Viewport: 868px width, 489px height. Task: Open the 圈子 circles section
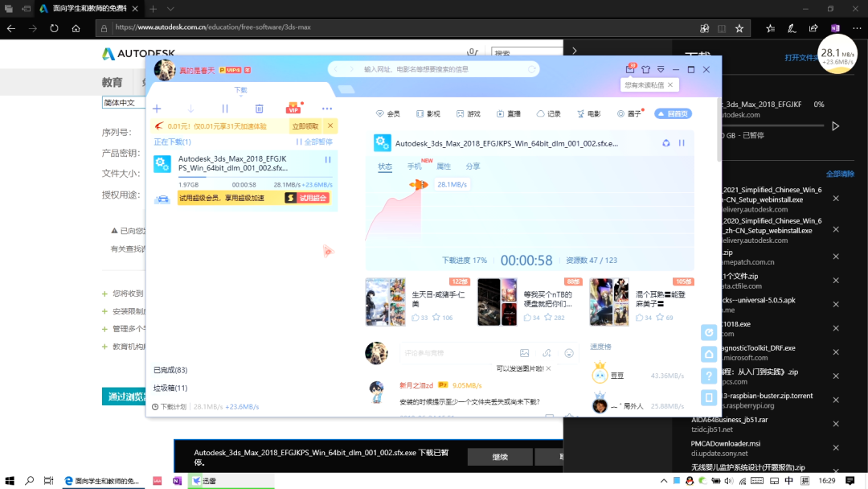click(629, 113)
